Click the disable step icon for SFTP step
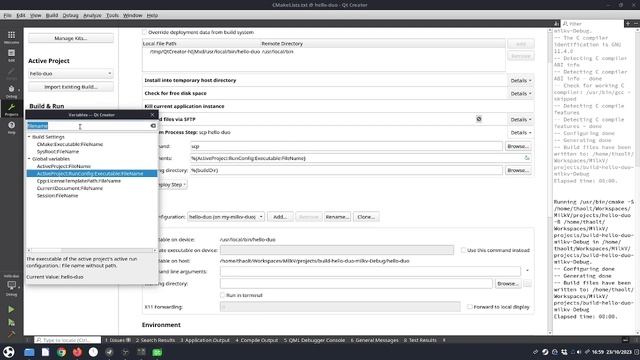Viewport: 640px width, 360px height. coord(479,119)
